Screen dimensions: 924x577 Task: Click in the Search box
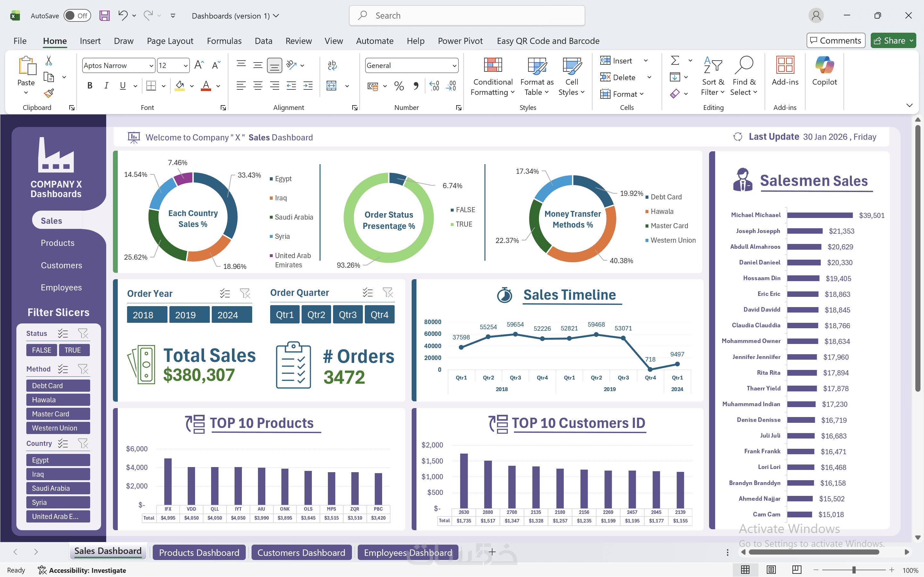(467, 16)
